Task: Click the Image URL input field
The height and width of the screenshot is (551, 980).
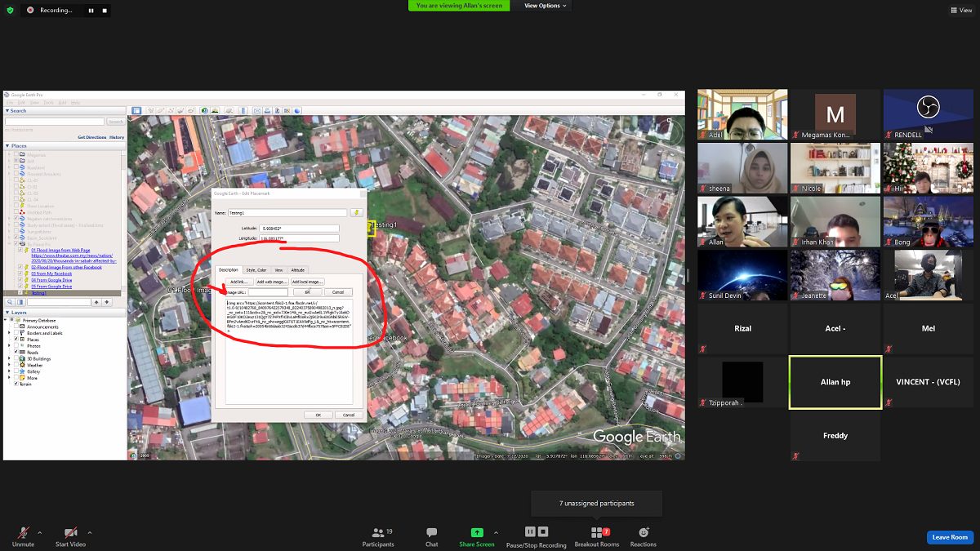Action: pyautogui.click(x=269, y=292)
